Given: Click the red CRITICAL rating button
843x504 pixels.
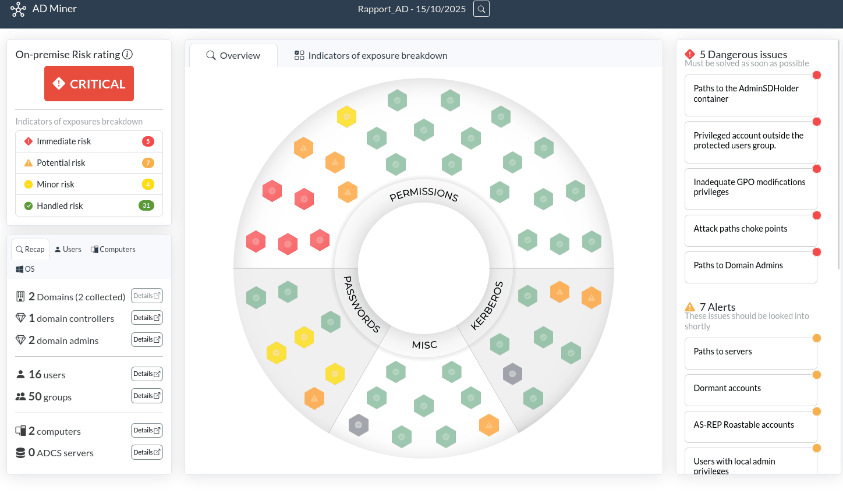Looking at the screenshot, I should pos(89,84).
